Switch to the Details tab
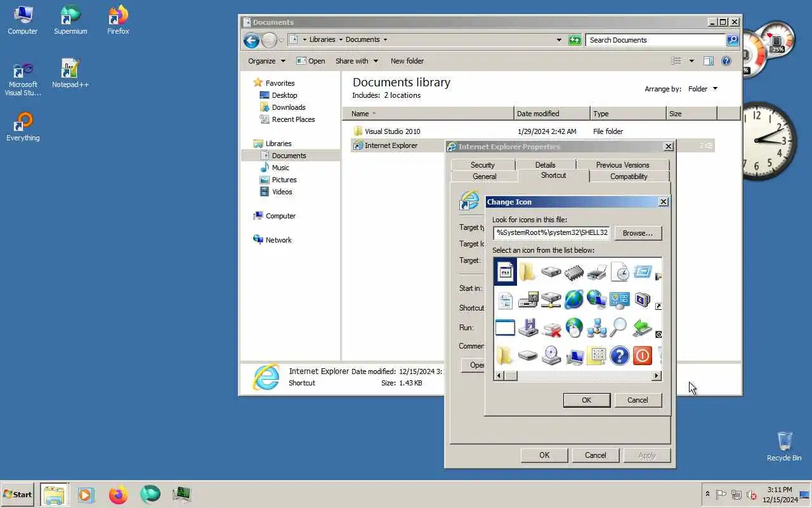Viewport: 812px width, 508px height. (x=545, y=164)
